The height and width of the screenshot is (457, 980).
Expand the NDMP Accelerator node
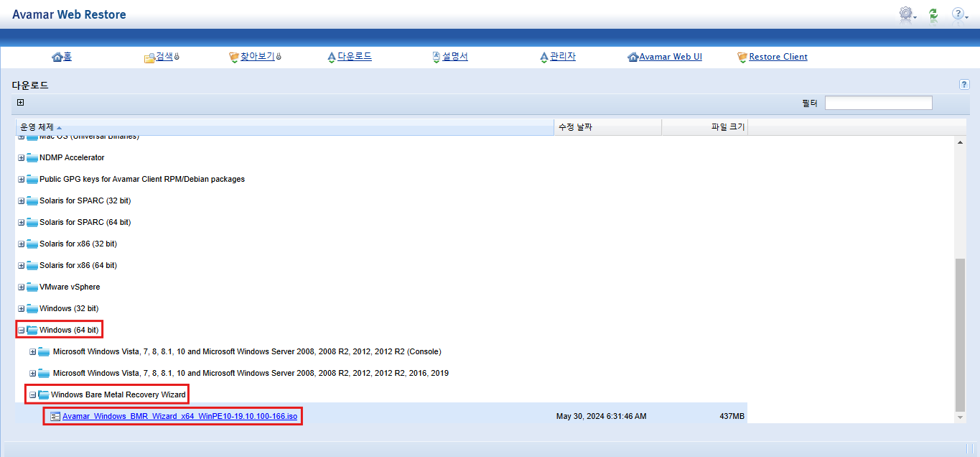coord(22,158)
